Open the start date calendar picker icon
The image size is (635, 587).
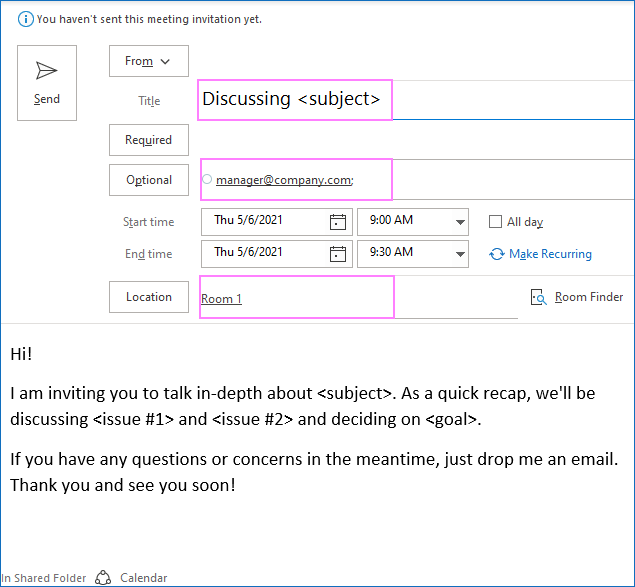[x=338, y=222]
